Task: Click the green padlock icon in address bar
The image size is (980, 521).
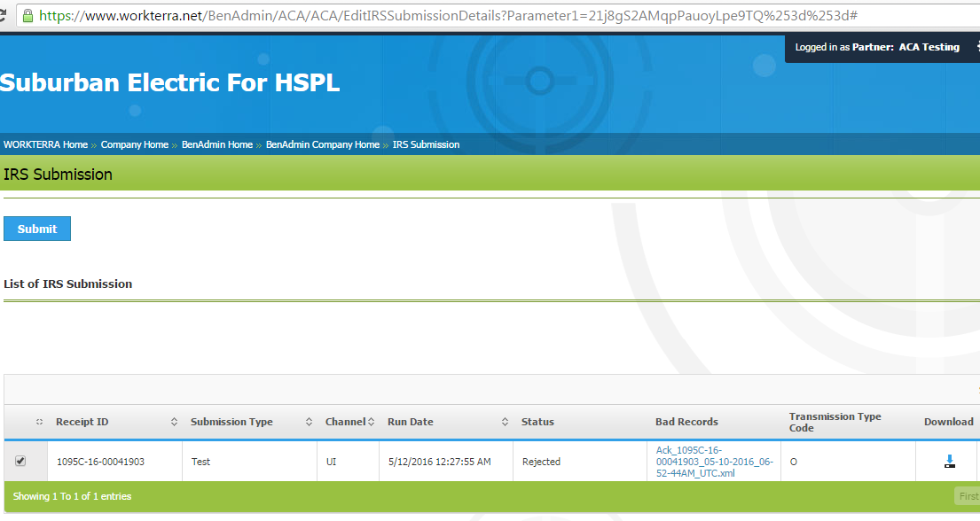Action: pyautogui.click(x=27, y=16)
